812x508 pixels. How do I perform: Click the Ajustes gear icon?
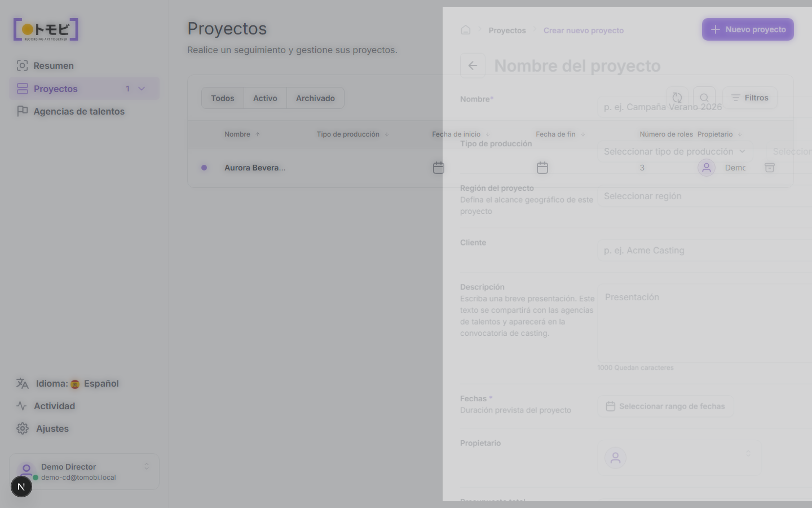pyautogui.click(x=23, y=428)
